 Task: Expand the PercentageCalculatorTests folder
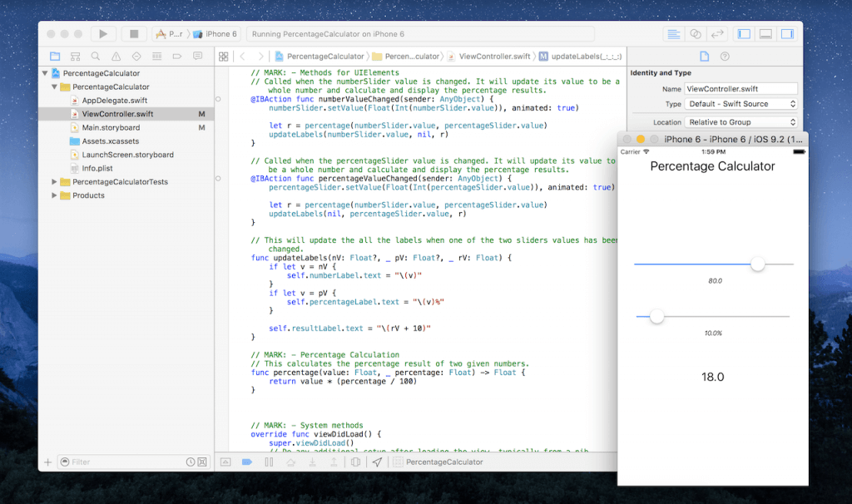(55, 182)
